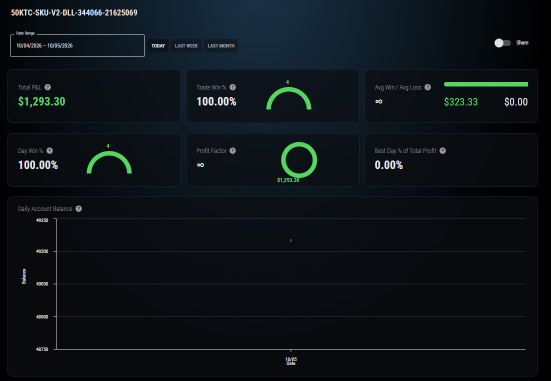Image resolution: width=551 pixels, height=381 pixels.
Task: Click the green Avg Win progress bar
Action: [486, 84]
